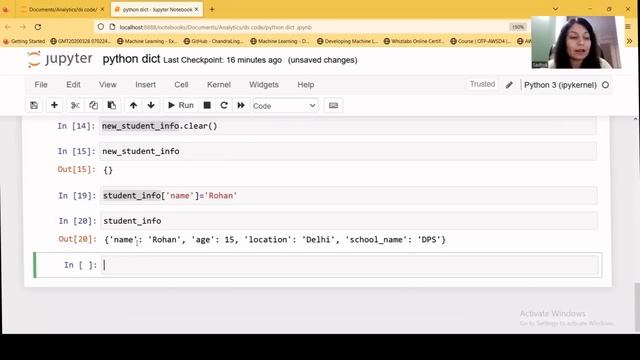Screen dimensions: 640x360
Task: Click the Jupyter logo
Action: pyautogui.click(x=60, y=59)
